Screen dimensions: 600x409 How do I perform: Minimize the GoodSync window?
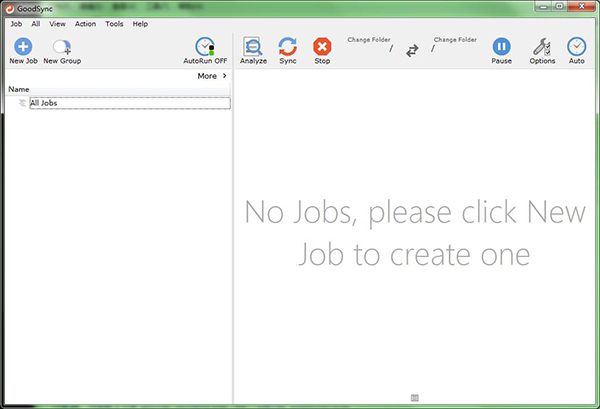tap(543, 6)
